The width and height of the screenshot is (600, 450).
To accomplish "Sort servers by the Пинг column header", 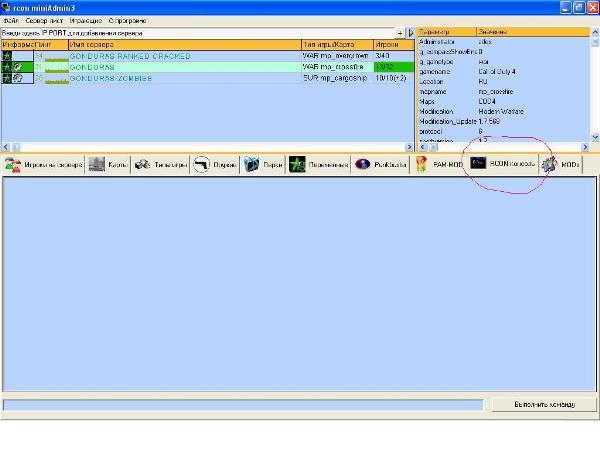I will point(51,45).
